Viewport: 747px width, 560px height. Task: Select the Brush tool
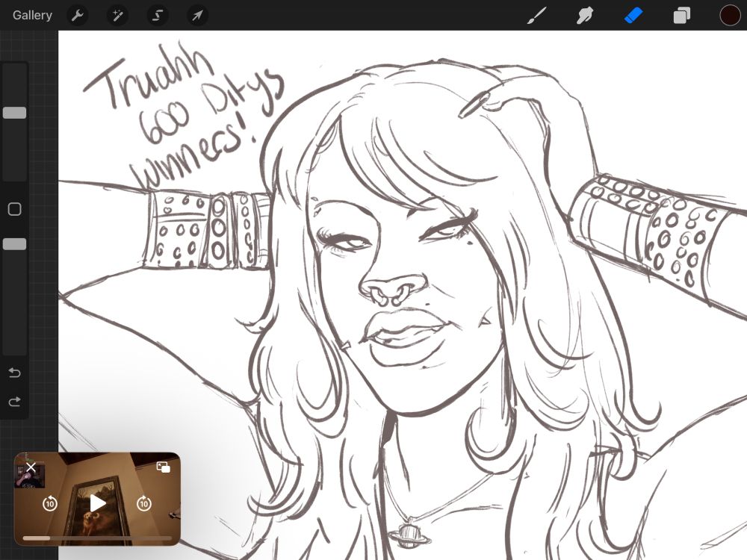click(537, 15)
